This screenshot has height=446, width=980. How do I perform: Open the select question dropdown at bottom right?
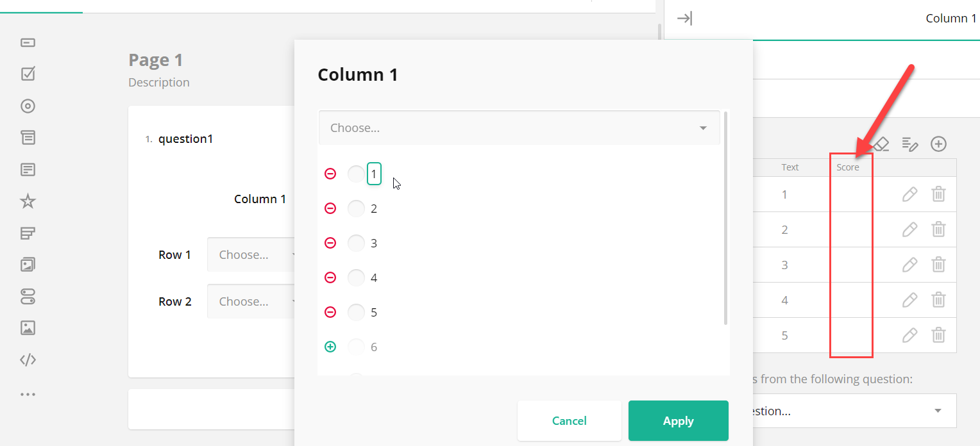pyautogui.click(x=854, y=411)
